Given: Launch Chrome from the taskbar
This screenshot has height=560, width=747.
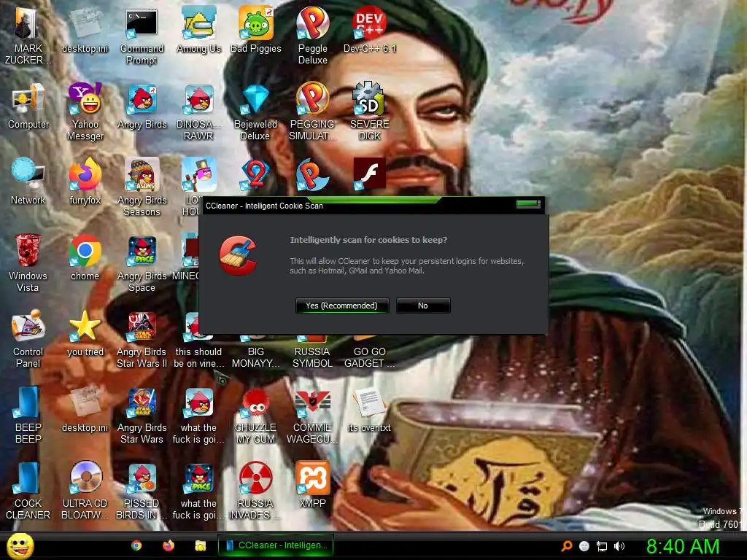Looking at the screenshot, I should click(x=136, y=545).
